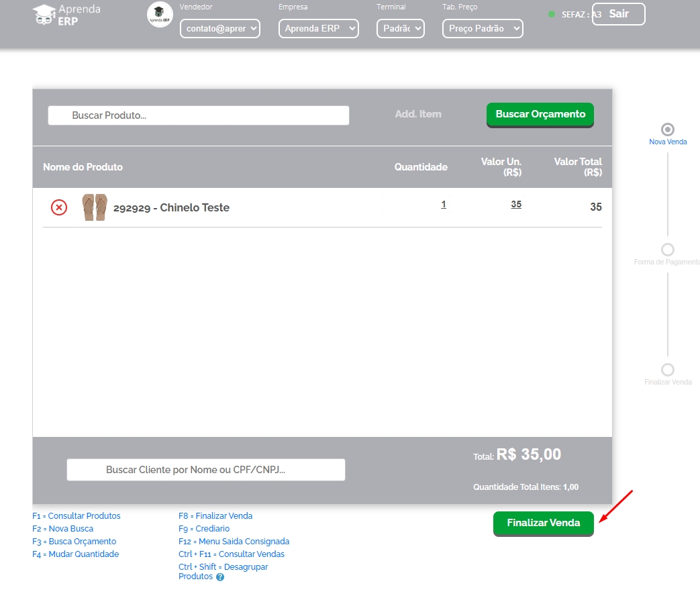Image resolution: width=700 pixels, height=602 pixels.
Task: Remove Chinelo Teste with red X icon
Action: [x=59, y=207]
